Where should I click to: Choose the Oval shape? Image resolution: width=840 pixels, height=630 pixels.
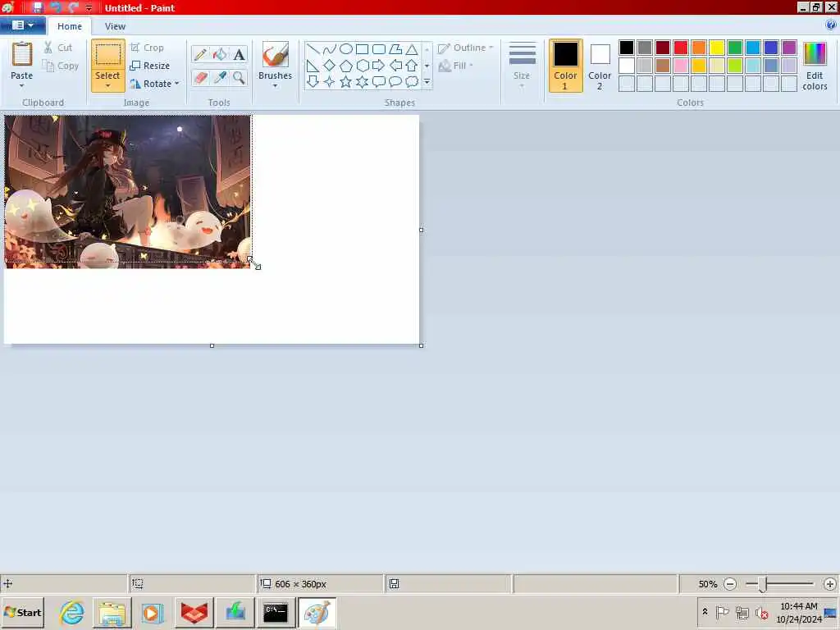click(x=346, y=49)
